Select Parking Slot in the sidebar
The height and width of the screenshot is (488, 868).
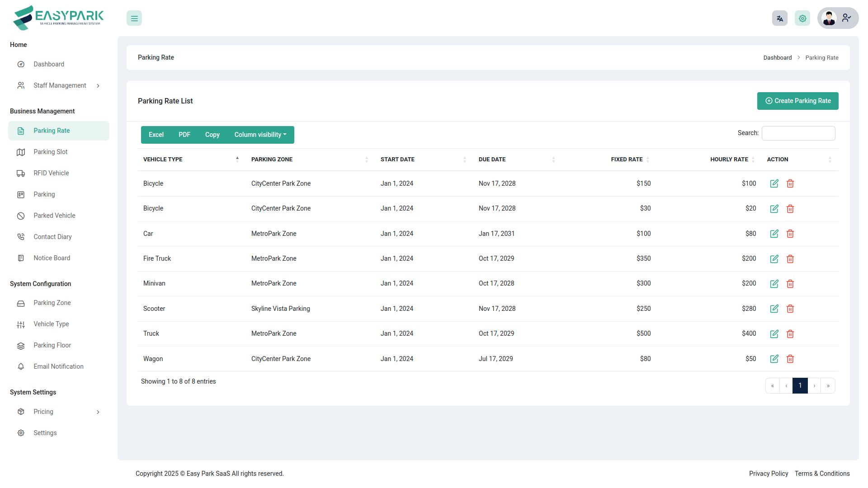point(51,152)
